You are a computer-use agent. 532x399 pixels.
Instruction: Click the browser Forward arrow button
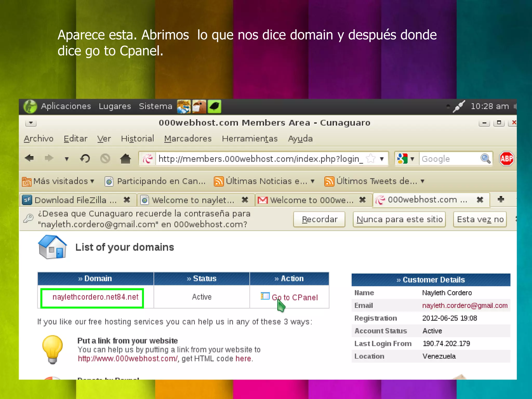point(49,158)
